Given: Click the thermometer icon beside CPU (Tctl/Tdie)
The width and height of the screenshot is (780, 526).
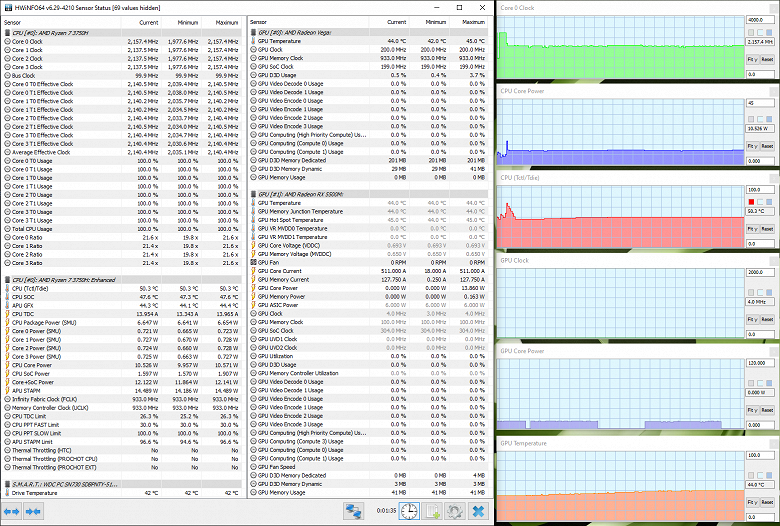Looking at the screenshot, I should (x=7, y=288).
